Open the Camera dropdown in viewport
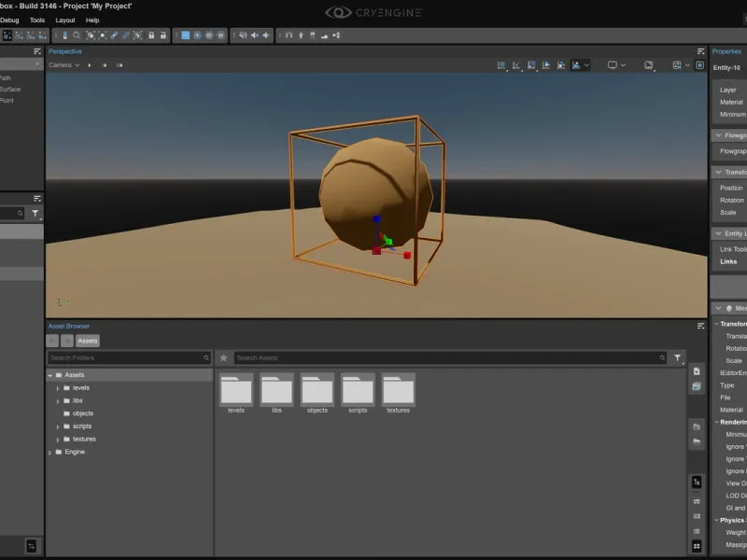 [63, 65]
